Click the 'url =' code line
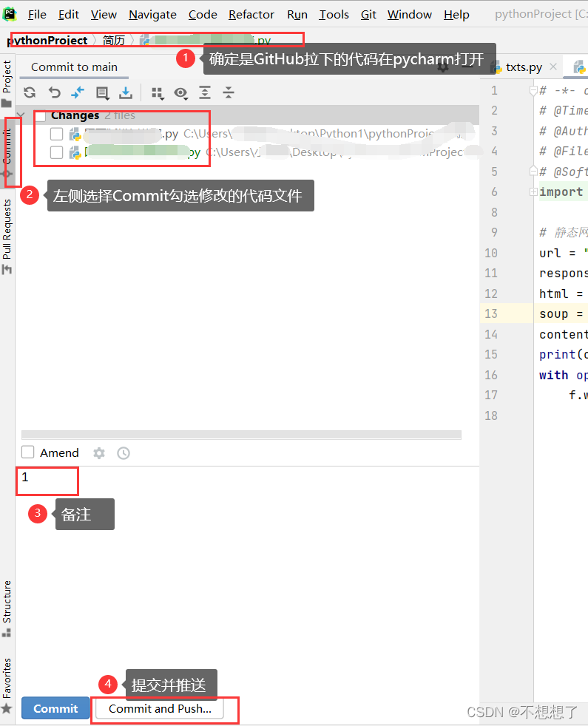Viewport: 588px width, 726px height. (x=563, y=253)
